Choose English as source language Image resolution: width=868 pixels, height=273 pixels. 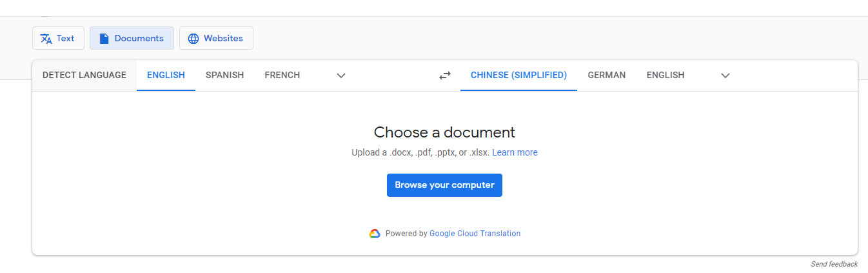(166, 75)
